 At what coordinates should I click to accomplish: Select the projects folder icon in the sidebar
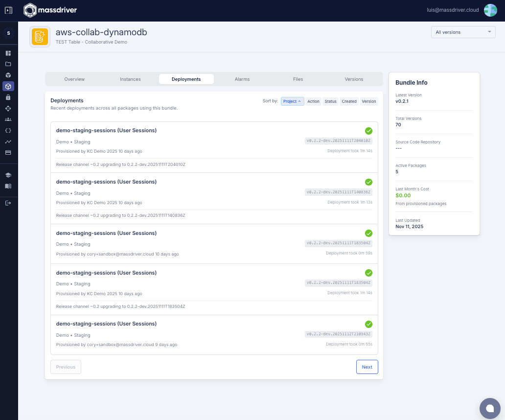[x=8, y=64]
